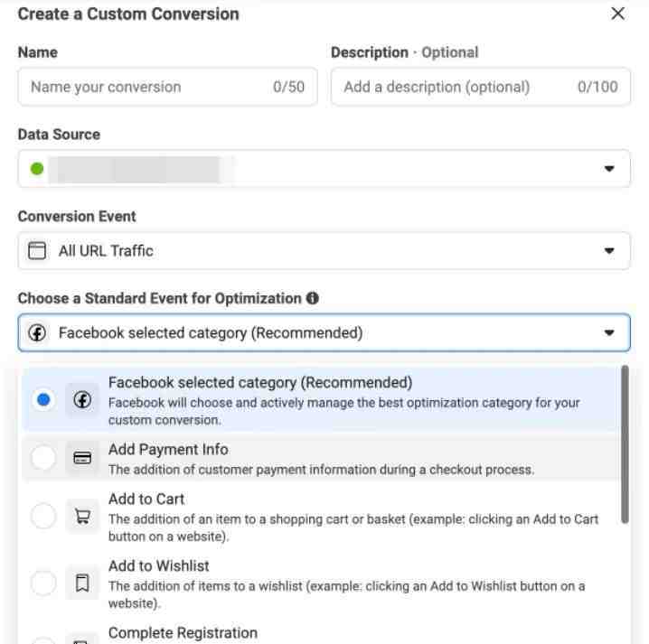649x644 pixels.
Task: Click the green status dot in Data Source
Action: [37, 168]
